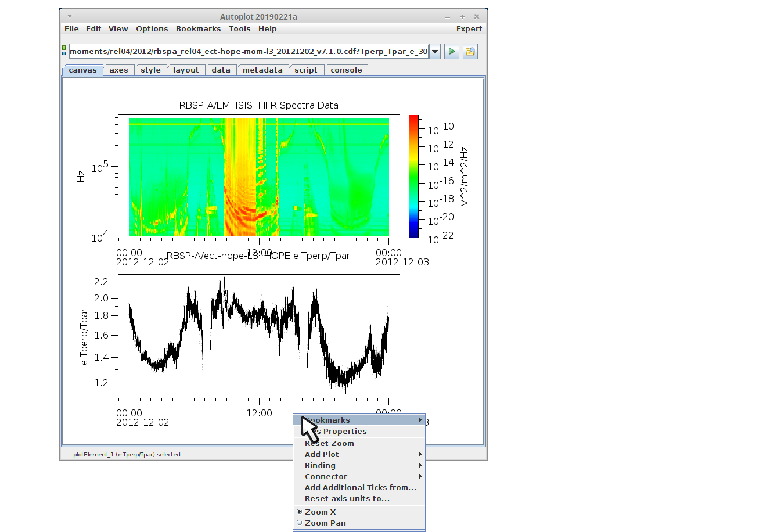This screenshot has width=781, height=532.
Task: Expand the URI address dropdown arrow
Action: click(x=435, y=52)
